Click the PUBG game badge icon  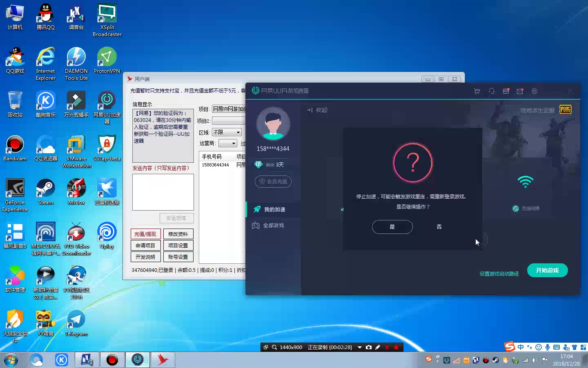pos(566,110)
